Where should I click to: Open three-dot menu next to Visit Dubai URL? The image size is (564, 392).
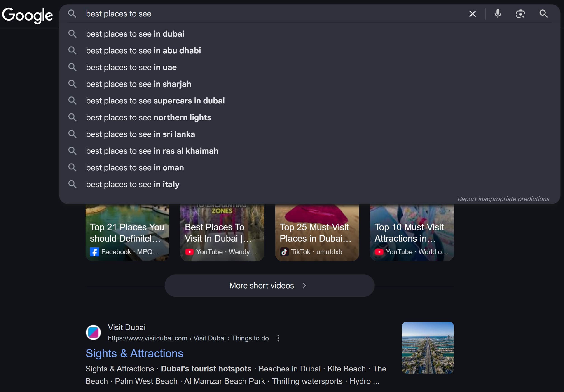point(278,338)
